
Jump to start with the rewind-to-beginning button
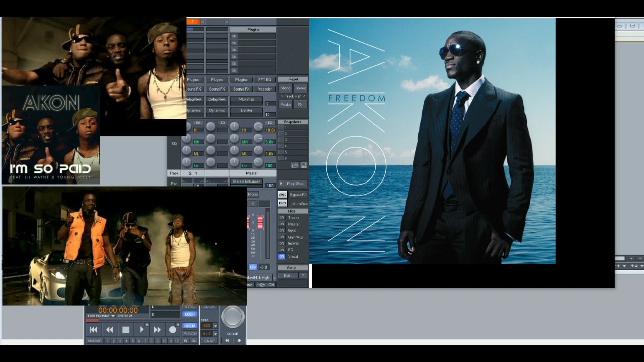tap(94, 330)
